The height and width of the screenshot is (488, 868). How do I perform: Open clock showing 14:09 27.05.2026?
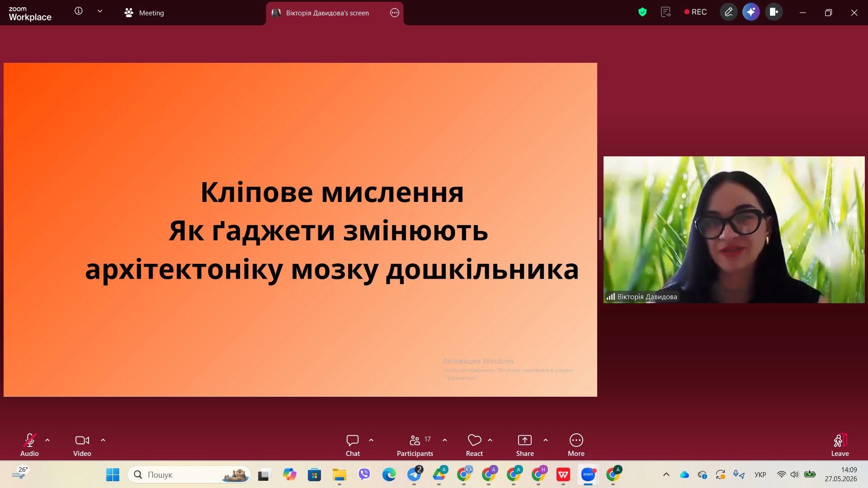[841, 474]
